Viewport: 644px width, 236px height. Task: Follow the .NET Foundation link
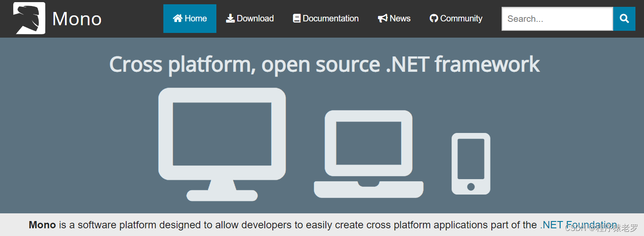click(579, 225)
